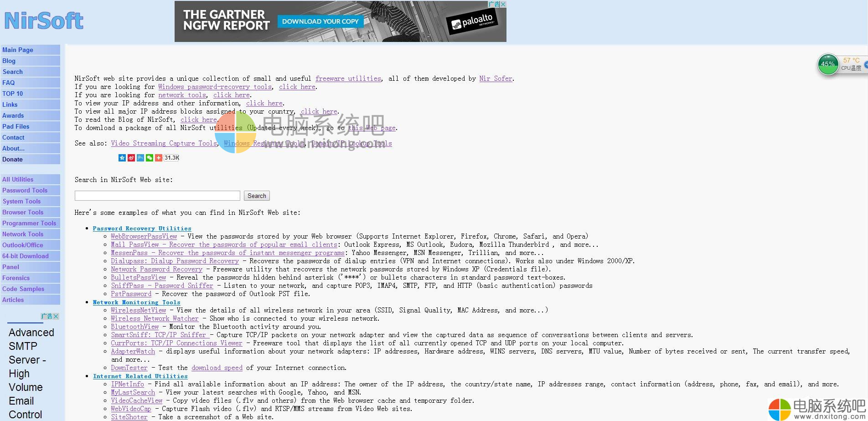This screenshot has height=421, width=868.
Task: Open Programmer Tools in the sidebar
Action: tap(30, 223)
